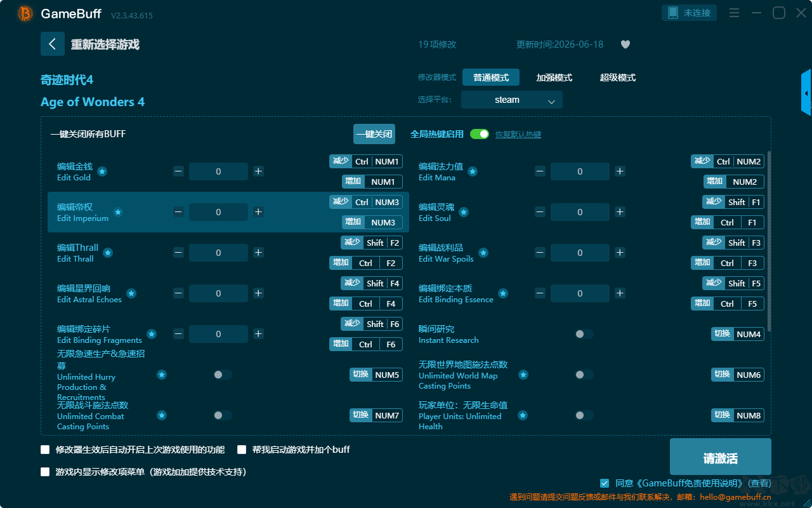Click Edit Binding Fragments value field
This screenshot has width=812, height=508.
218,334
